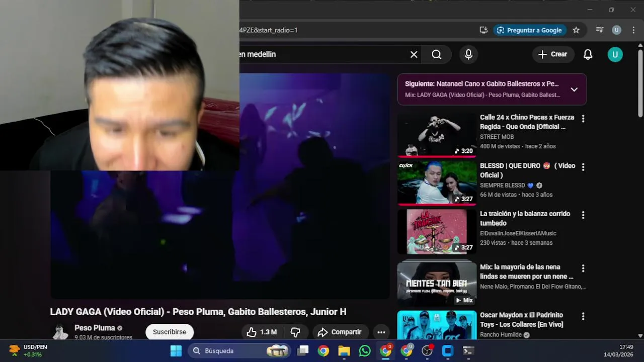The image size is (644, 362).
Task: Open more actions below the video
Action: tap(381, 332)
